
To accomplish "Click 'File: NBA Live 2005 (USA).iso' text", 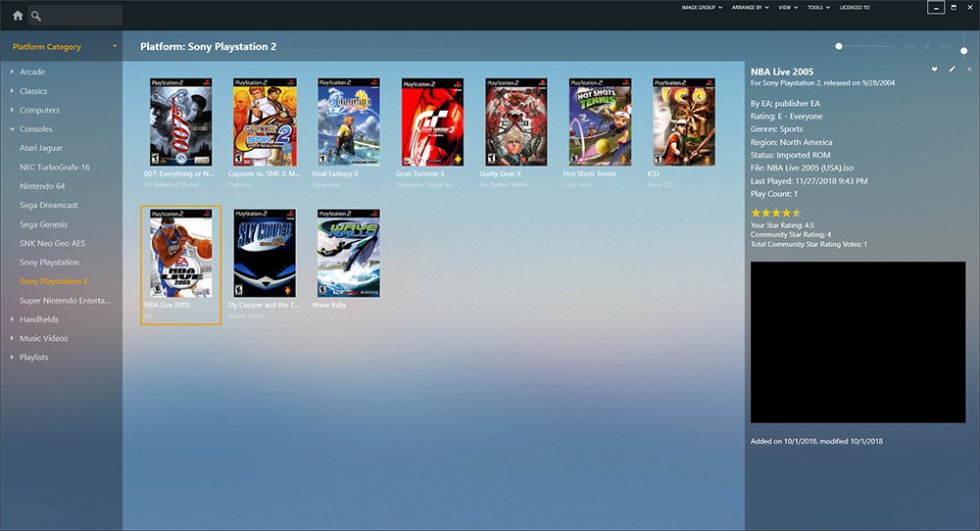I will click(802, 169).
